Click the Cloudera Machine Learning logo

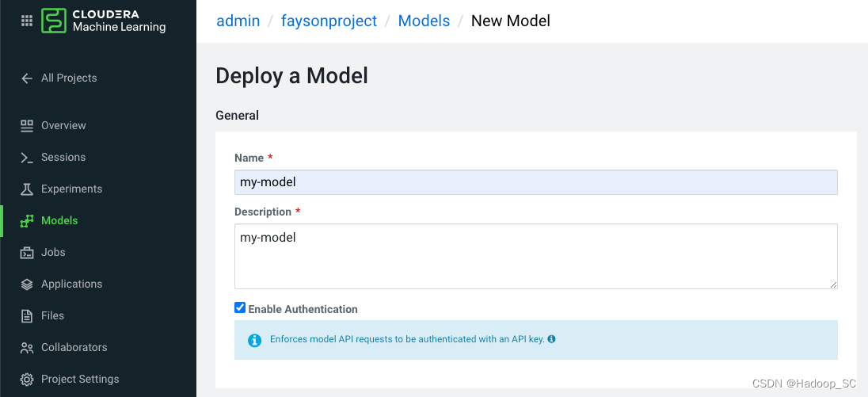coord(104,21)
